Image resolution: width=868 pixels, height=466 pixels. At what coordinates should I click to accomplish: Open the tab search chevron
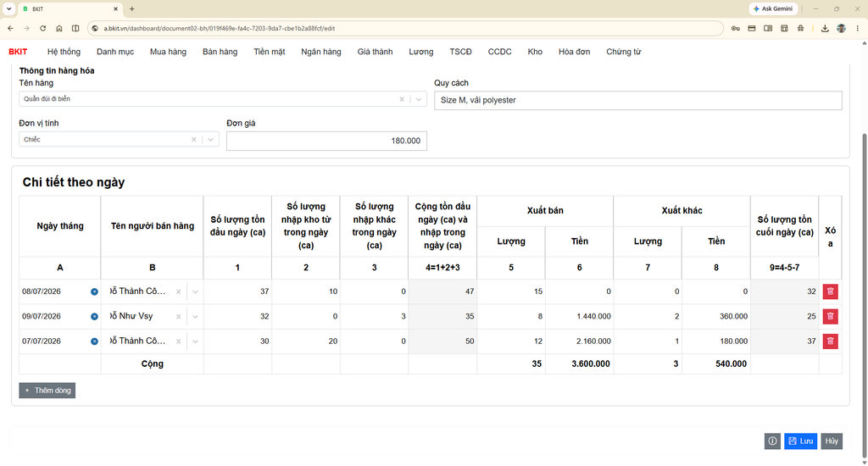point(8,8)
